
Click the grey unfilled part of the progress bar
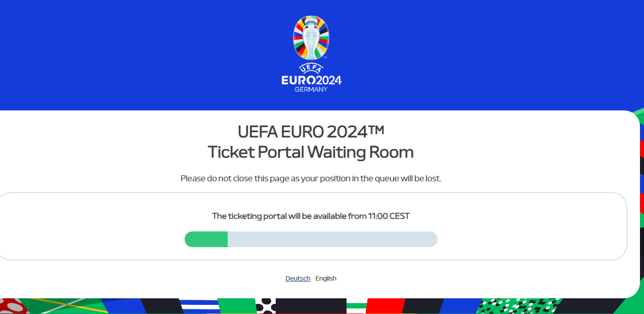(x=332, y=239)
